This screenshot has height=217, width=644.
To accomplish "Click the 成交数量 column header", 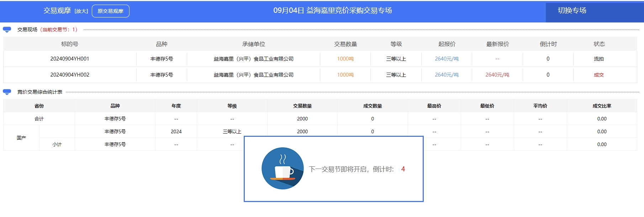I will (373, 106).
